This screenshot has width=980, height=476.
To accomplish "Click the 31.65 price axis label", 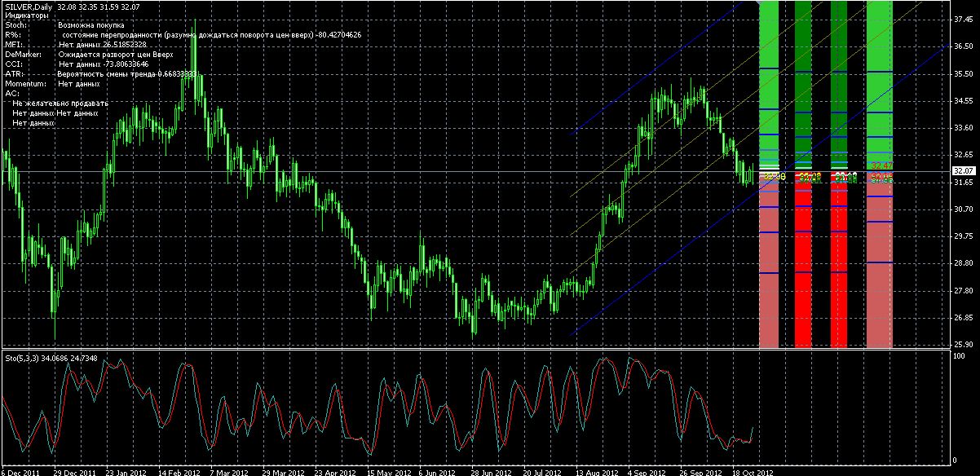I will 962,183.
